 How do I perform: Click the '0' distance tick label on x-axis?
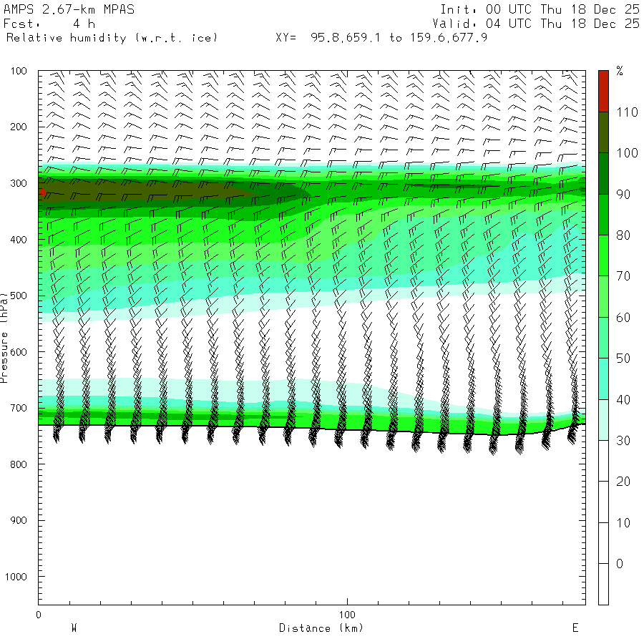(39, 615)
